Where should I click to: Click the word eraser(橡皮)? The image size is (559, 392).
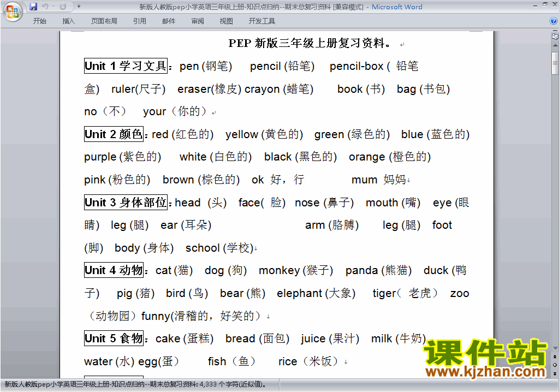pyautogui.click(x=209, y=89)
